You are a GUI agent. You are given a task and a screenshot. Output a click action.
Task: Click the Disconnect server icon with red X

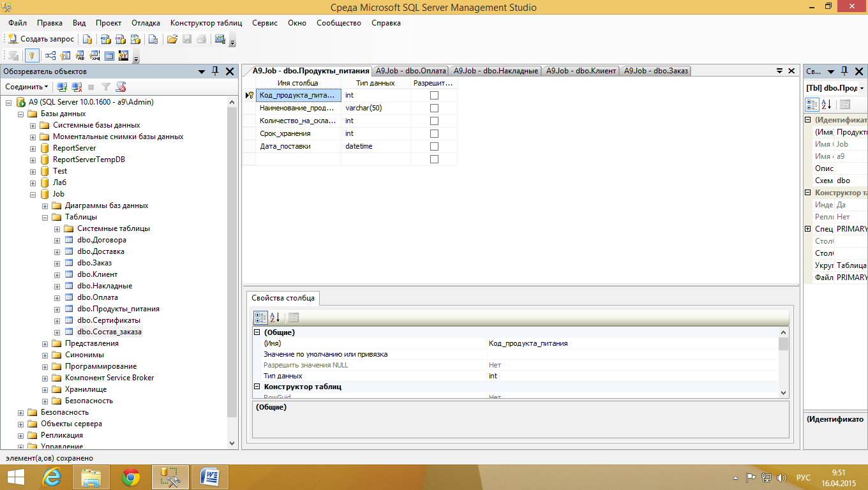pyautogui.click(x=77, y=87)
